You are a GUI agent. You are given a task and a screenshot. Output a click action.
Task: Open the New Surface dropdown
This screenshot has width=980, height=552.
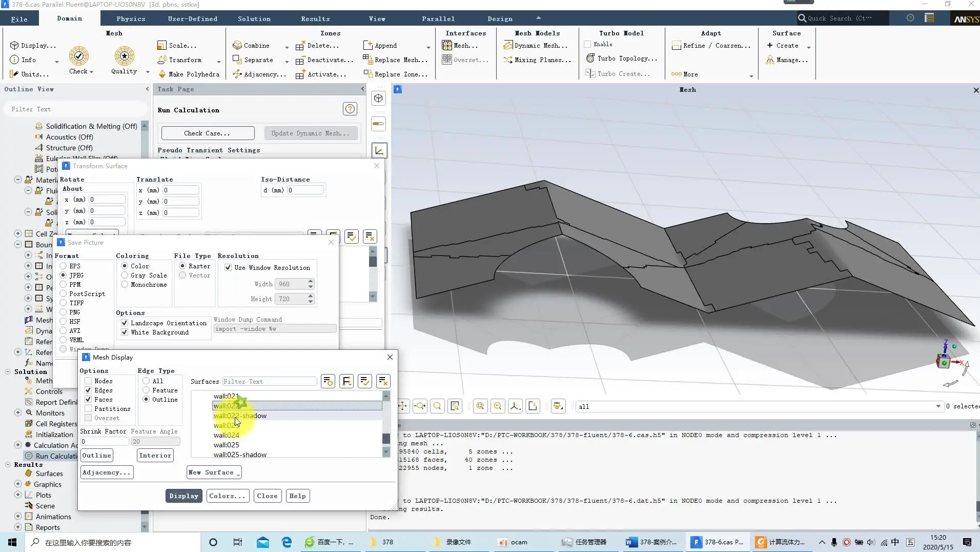(214, 472)
